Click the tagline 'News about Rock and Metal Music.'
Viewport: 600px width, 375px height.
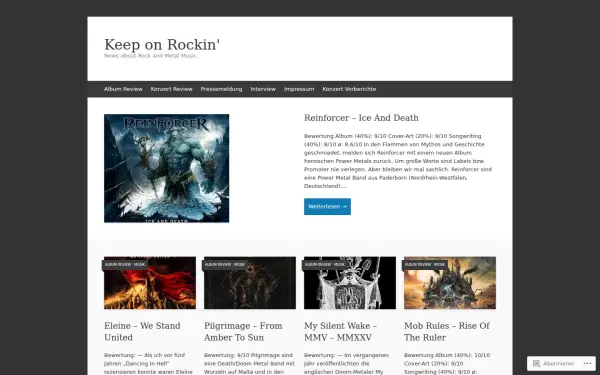coord(151,56)
